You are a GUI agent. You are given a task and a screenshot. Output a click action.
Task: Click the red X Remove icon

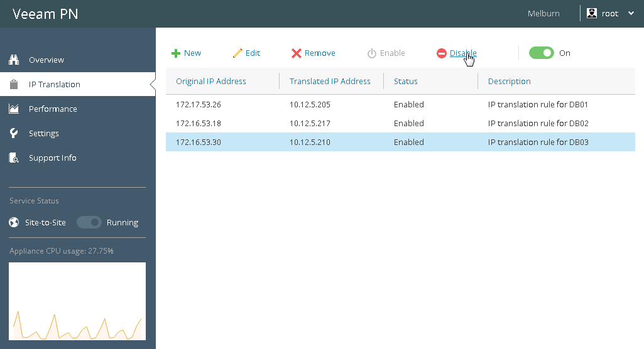tap(297, 53)
